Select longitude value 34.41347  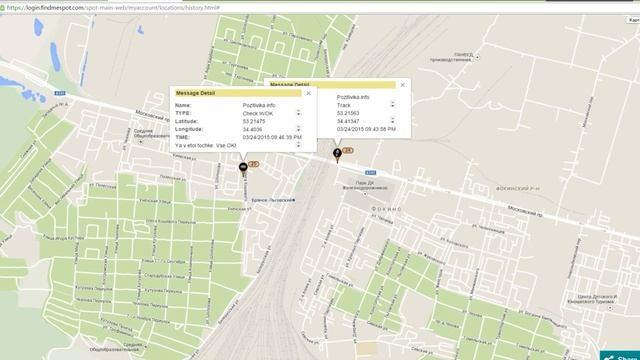(348, 121)
